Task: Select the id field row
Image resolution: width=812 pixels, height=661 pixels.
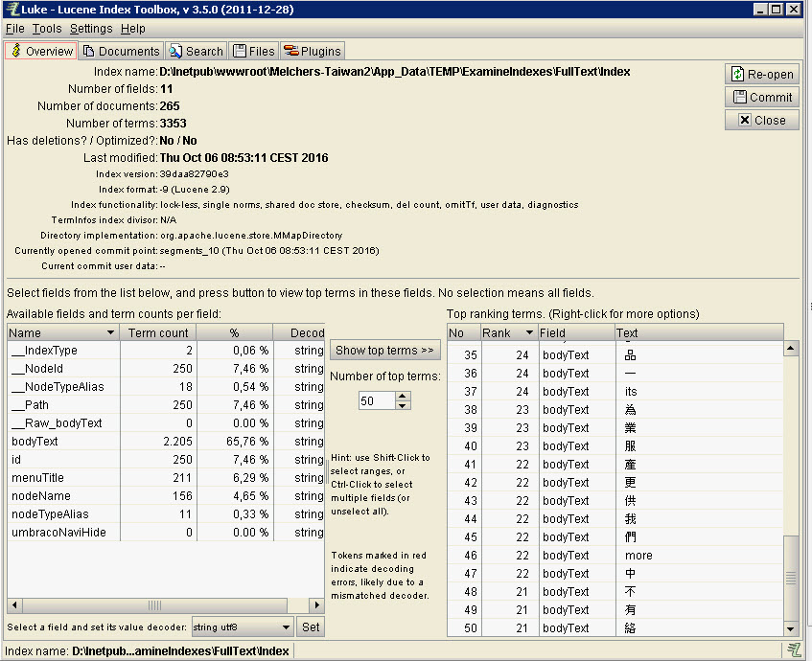Action: (x=166, y=459)
